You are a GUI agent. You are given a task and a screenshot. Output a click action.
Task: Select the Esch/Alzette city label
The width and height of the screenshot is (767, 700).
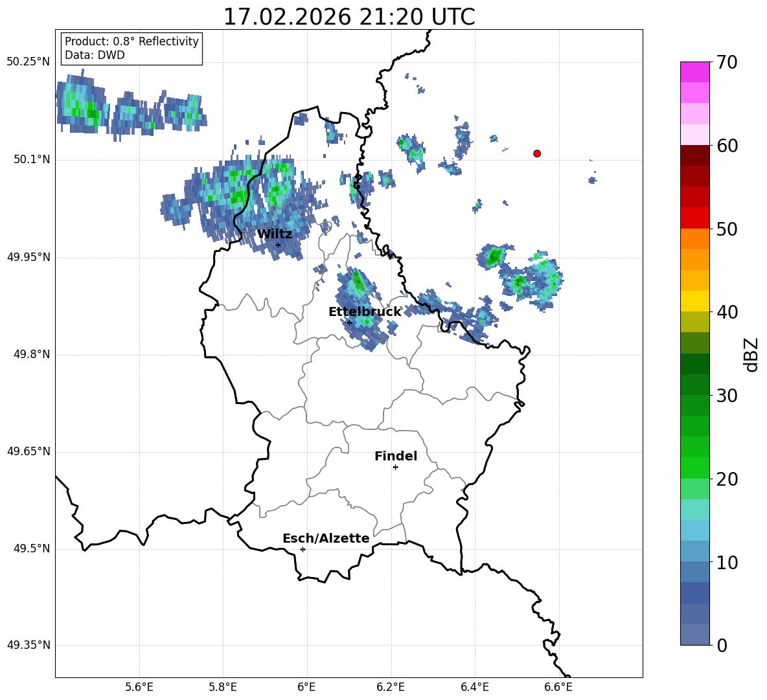pos(326,538)
